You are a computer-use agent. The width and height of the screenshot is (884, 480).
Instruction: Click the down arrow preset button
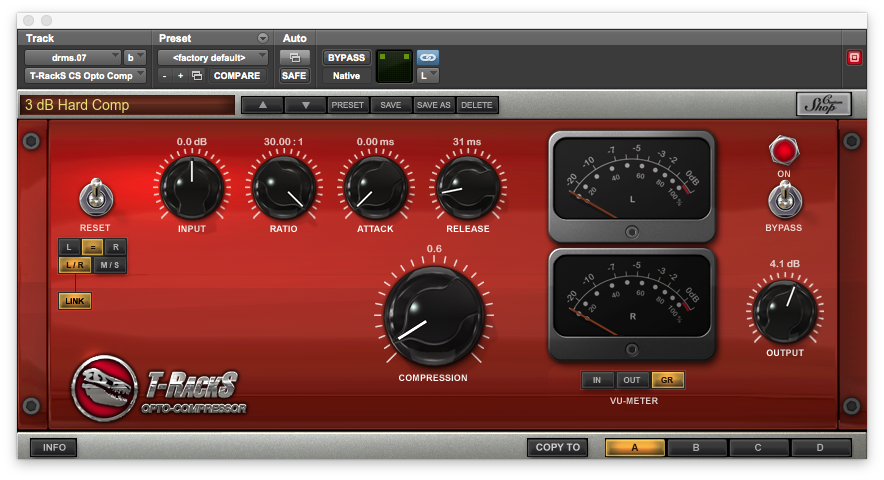(305, 105)
